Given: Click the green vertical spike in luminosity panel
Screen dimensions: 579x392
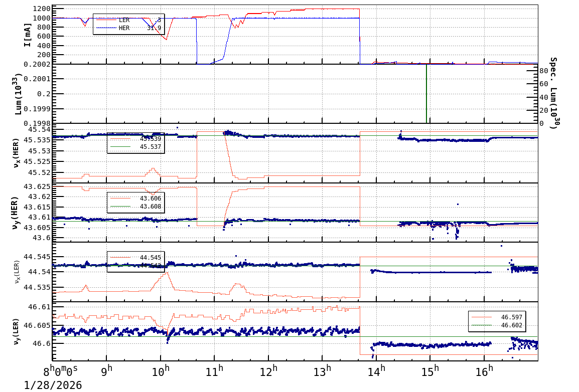Looking at the screenshot, I should [x=426, y=94].
